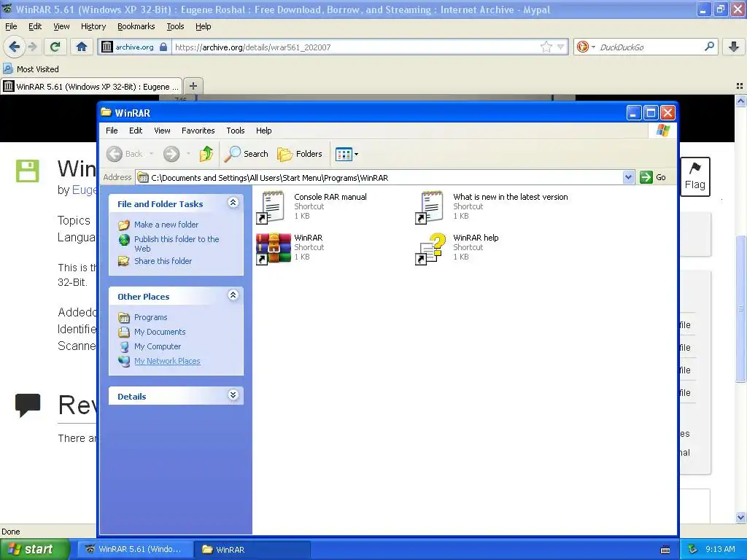This screenshot has height=560, width=747.
Task: Collapse the Other Places panel
Action: coord(233,295)
